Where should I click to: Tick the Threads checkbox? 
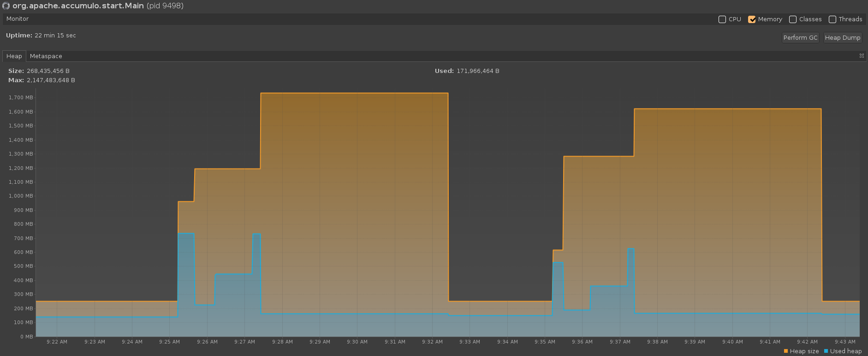(832, 19)
